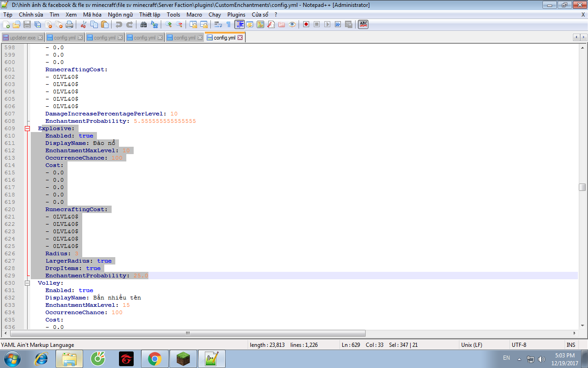
Task: Open Google Chrome from the taskbar
Action: click(x=154, y=359)
